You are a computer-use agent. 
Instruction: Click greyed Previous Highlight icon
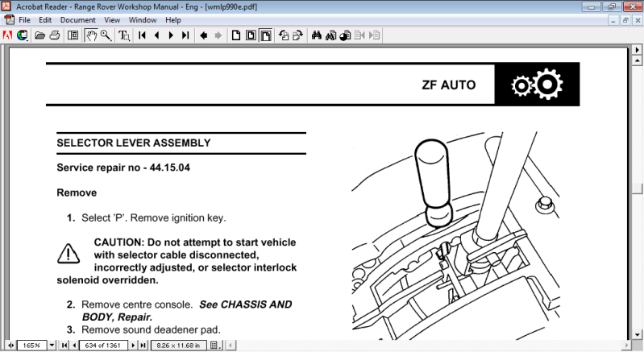click(x=359, y=35)
